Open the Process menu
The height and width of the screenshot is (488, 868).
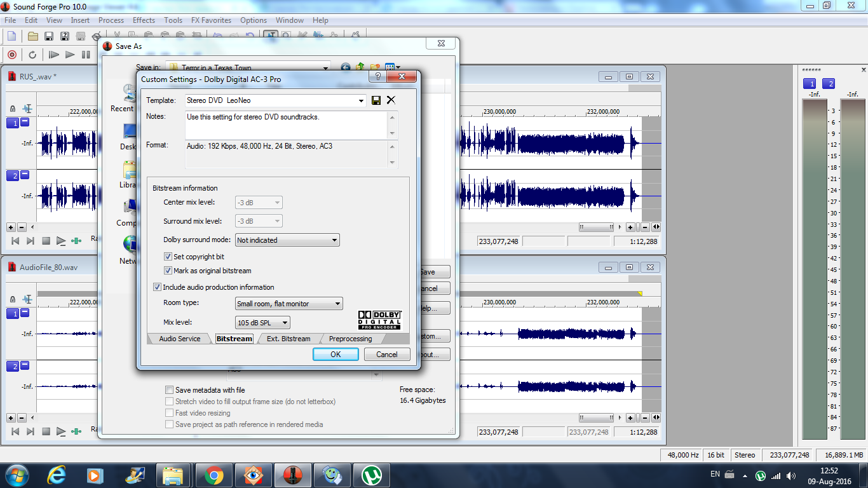(111, 20)
